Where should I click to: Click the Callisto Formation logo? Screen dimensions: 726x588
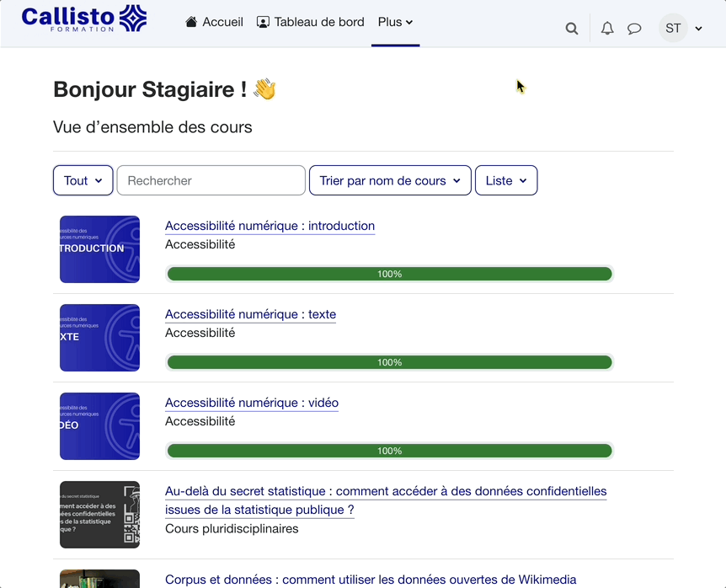coord(83,19)
